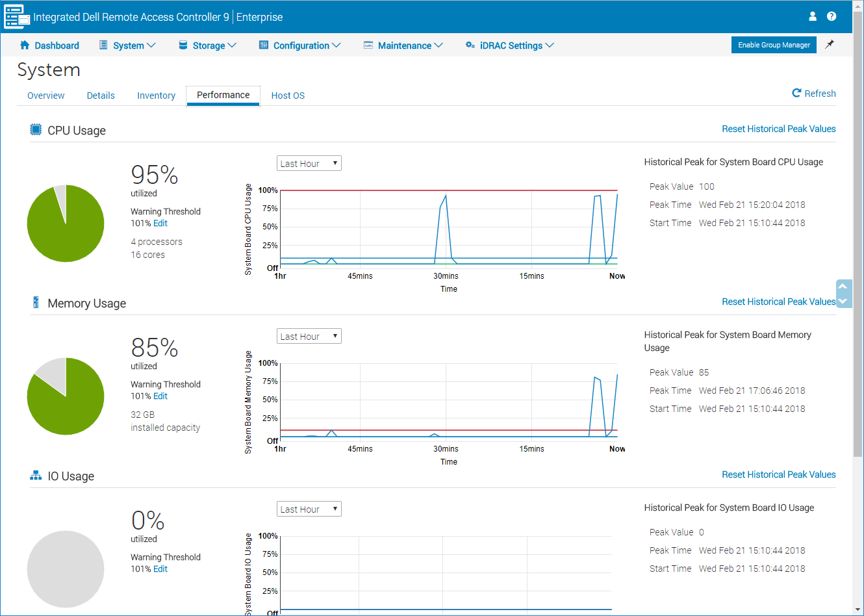Open the Storage menu label
Image resolution: width=864 pixels, height=616 pixels.
click(209, 45)
